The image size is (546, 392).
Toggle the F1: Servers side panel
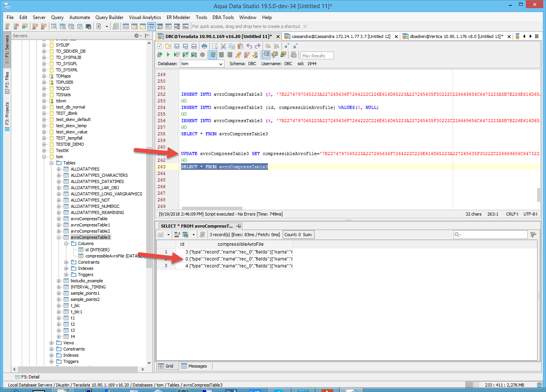(x=7, y=50)
